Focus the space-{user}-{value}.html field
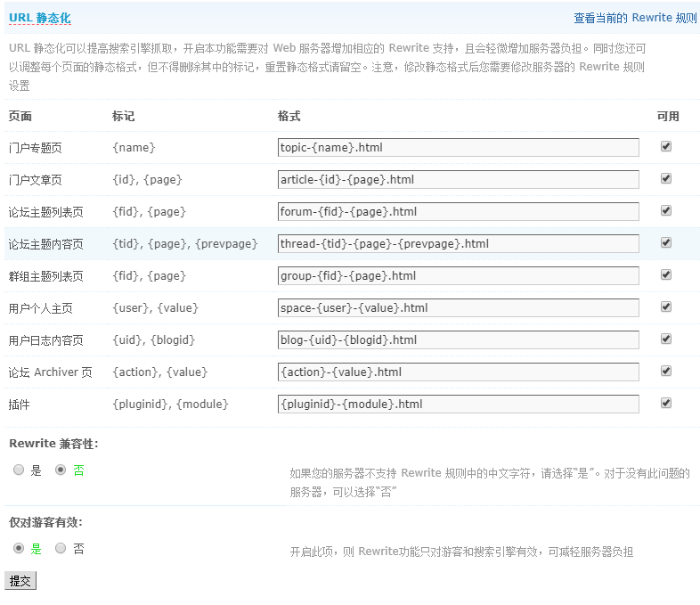The image size is (700, 605). (458, 308)
